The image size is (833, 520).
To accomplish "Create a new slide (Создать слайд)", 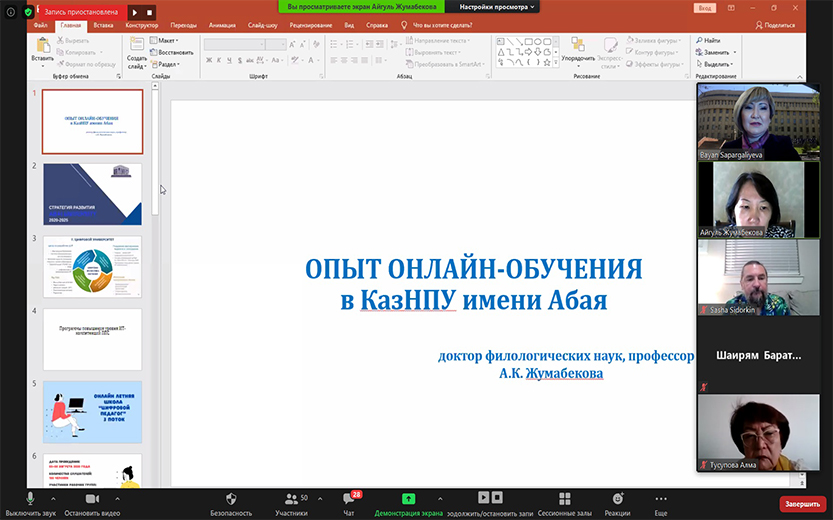I will [137, 53].
